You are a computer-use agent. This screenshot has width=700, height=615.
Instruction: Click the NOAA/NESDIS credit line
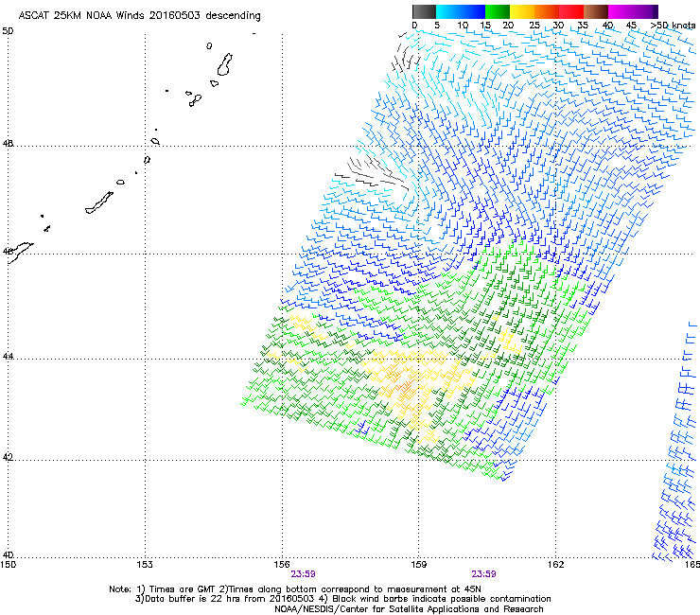pyautogui.click(x=409, y=609)
